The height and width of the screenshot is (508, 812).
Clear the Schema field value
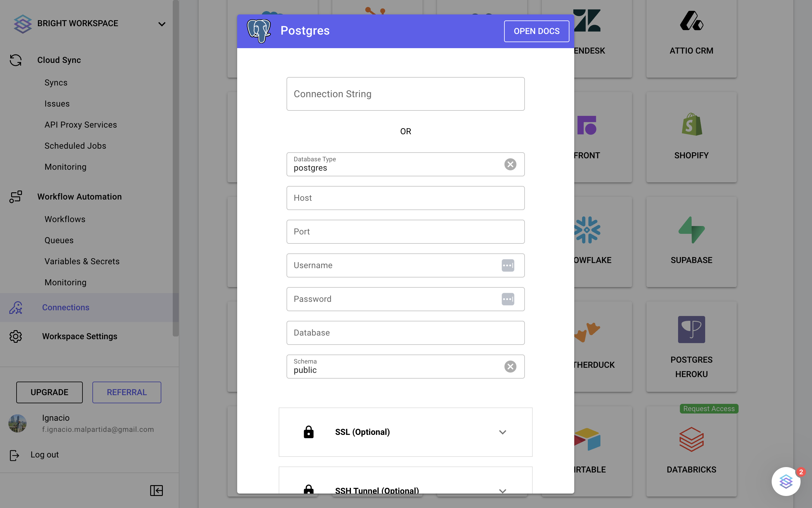click(x=510, y=367)
